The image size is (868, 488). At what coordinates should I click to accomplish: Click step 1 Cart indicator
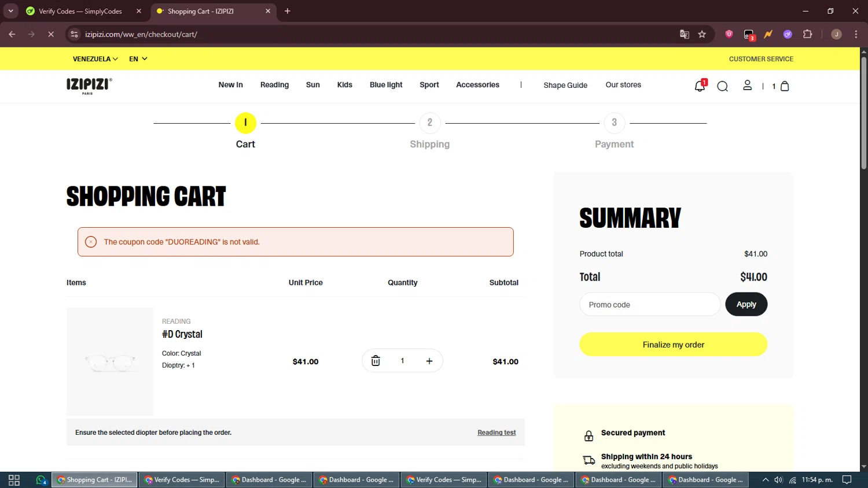pos(245,123)
